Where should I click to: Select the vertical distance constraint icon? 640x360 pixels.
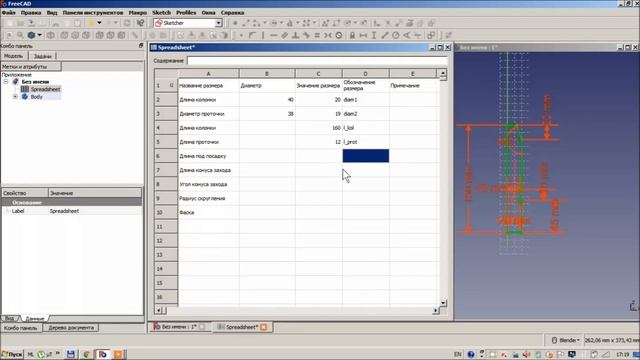coord(374,36)
